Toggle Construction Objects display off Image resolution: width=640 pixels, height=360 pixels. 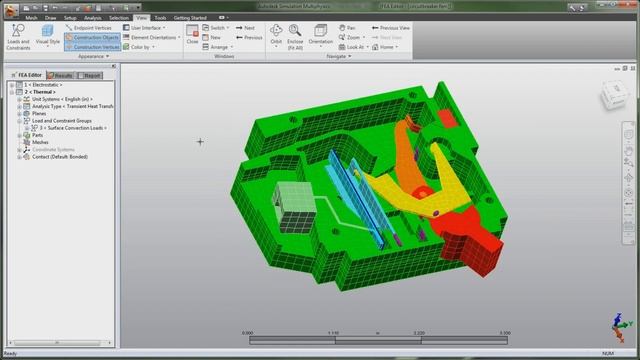(x=92, y=37)
